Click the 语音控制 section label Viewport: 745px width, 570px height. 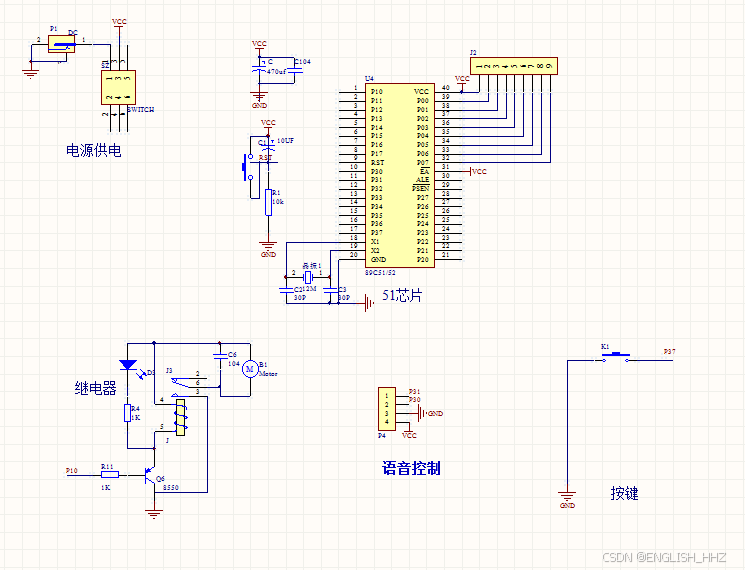click(411, 468)
